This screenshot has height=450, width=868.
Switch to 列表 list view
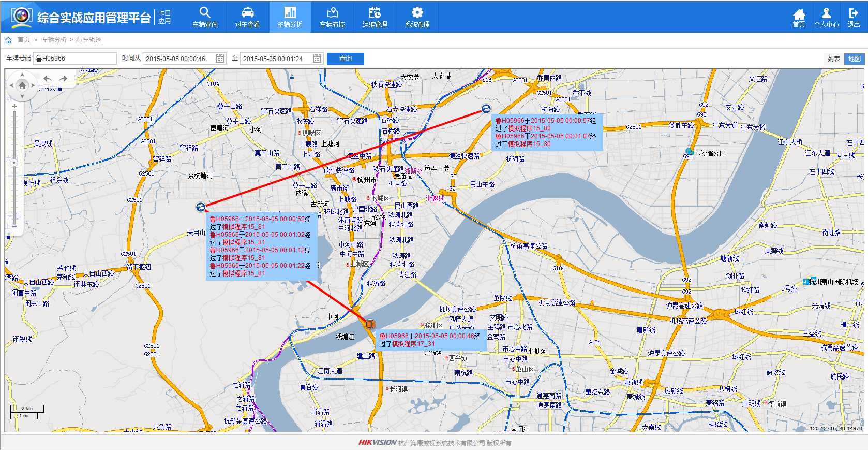tap(833, 59)
